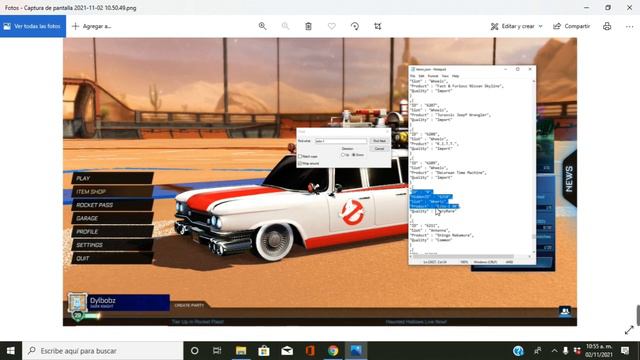The height and width of the screenshot is (360, 640).
Task: Click the microphone tray icon
Action: coord(565,351)
